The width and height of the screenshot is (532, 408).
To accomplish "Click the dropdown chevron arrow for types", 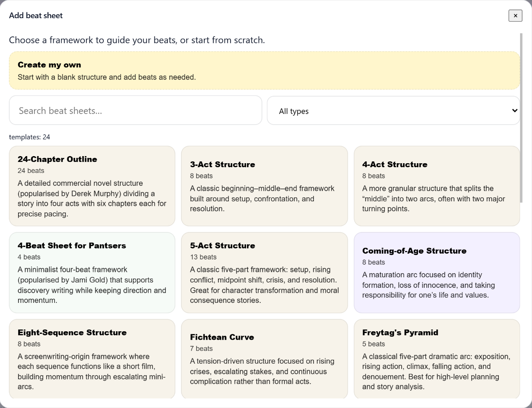I will (x=514, y=110).
